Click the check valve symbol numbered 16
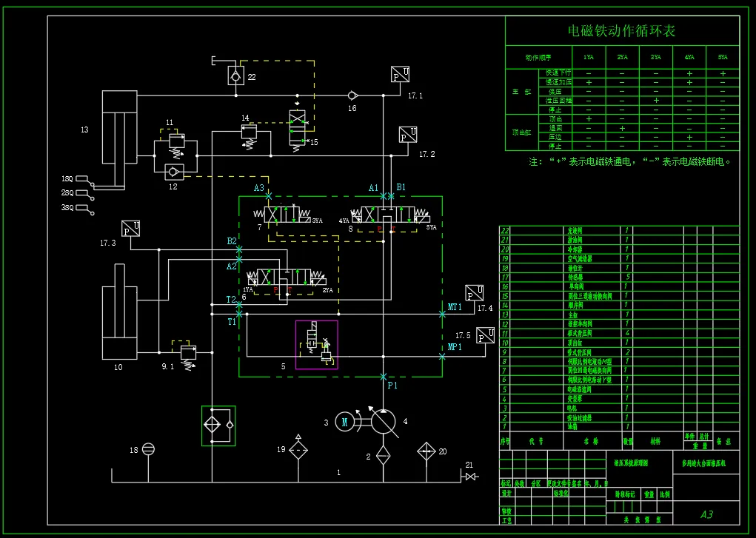Viewport: 756px width, 538px height. click(x=352, y=95)
